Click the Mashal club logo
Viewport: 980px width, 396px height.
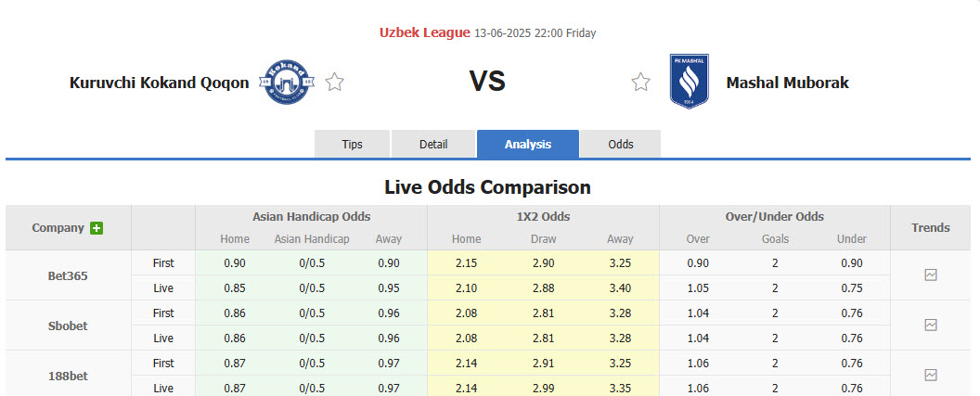tap(689, 82)
